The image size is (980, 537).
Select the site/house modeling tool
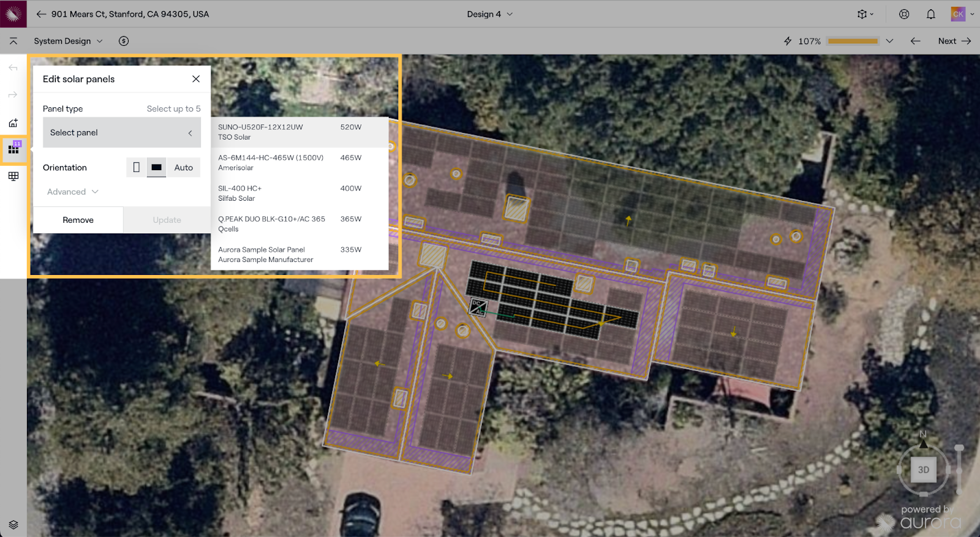13,123
